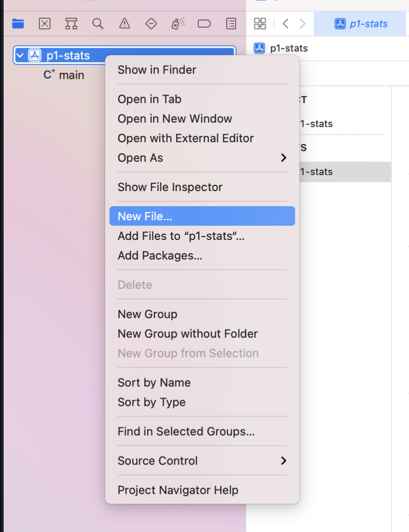Select Show in Finder menu entry
The height and width of the screenshot is (532, 409).
click(157, 70)
